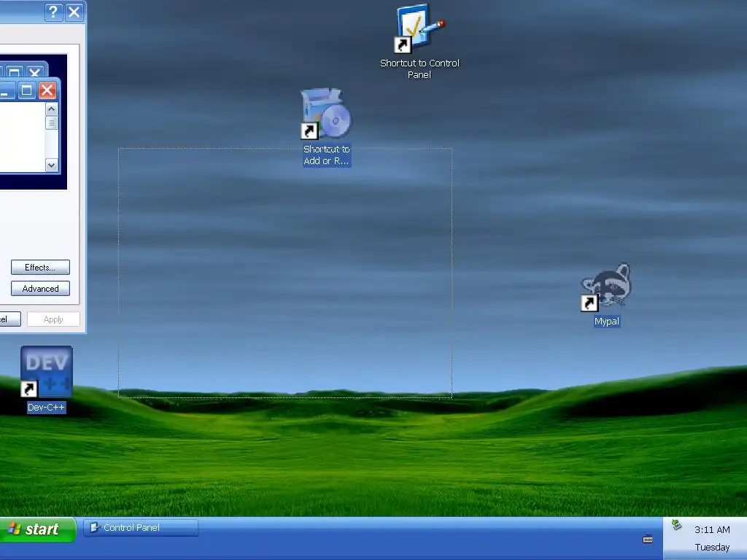
Task: Select the Dev-C++ desktop shortcut icon
Action: pyautogui.click(x=46, y=372)
